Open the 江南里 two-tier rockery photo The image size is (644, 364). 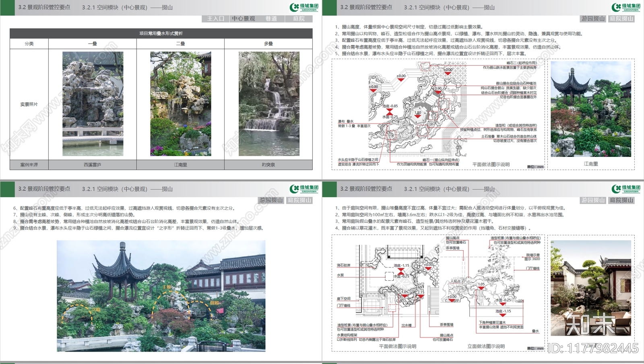(181, 104)
